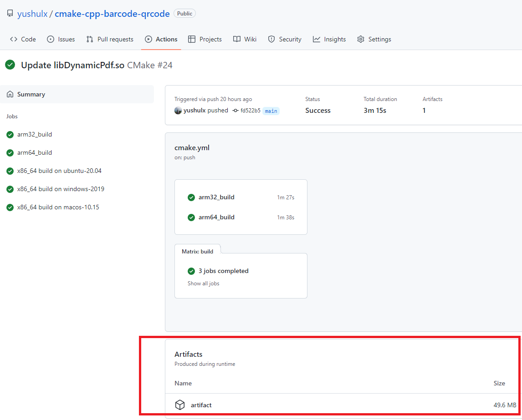Open the cmake-cpp-barcode-qrcode repository link
Screen dimensions: 522x420
112,14
